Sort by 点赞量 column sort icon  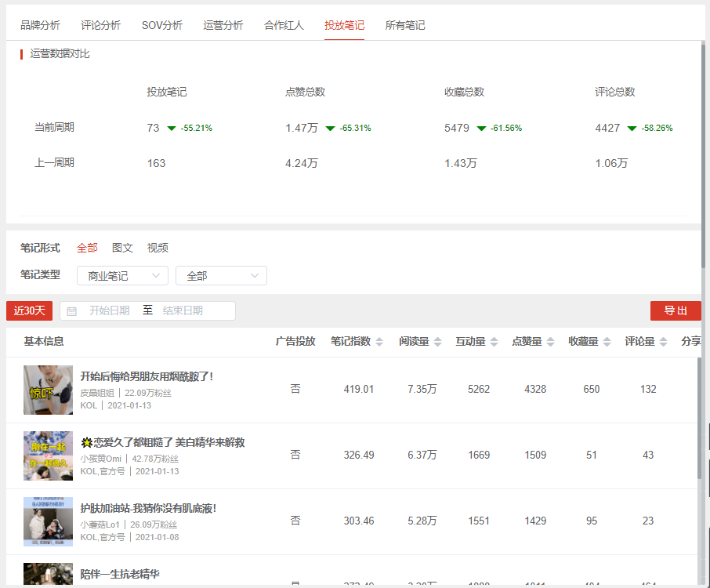550,342
